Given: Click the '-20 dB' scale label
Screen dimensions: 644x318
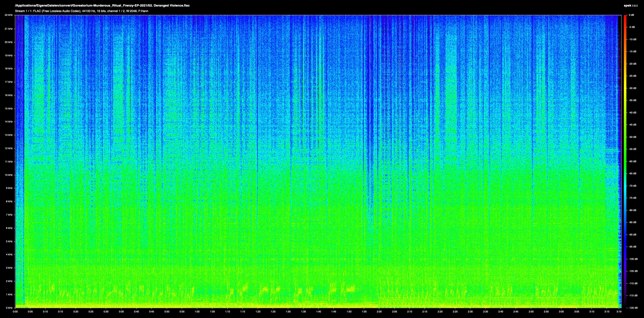Looking at the screenshot, I should click(632, 64).
